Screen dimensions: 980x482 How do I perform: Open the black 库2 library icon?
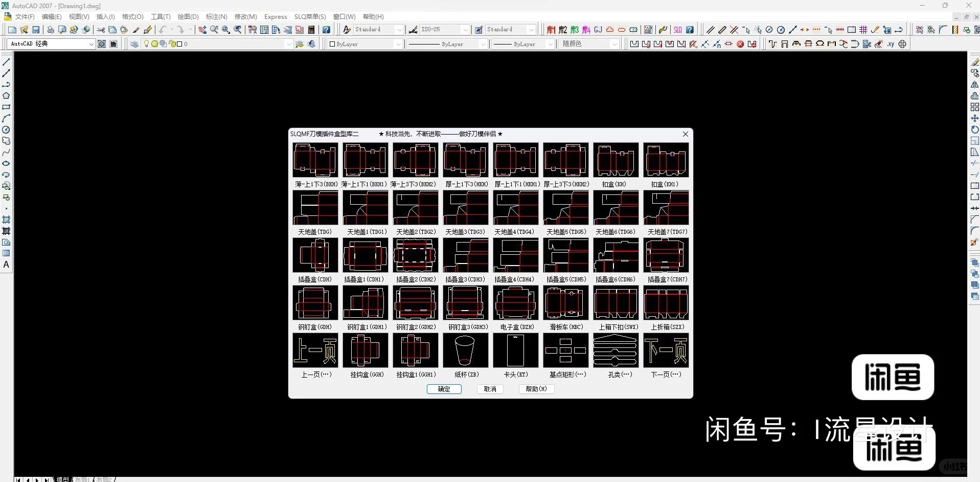(562, 30)
